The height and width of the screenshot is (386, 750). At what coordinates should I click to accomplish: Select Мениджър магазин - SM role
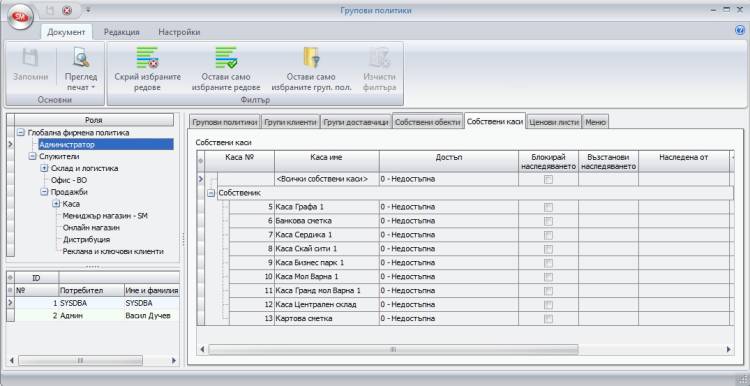(x=105, y=216)
